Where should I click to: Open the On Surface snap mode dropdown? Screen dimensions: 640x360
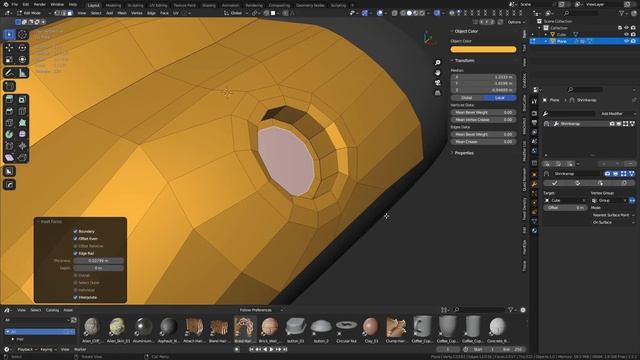coord(613,222)
